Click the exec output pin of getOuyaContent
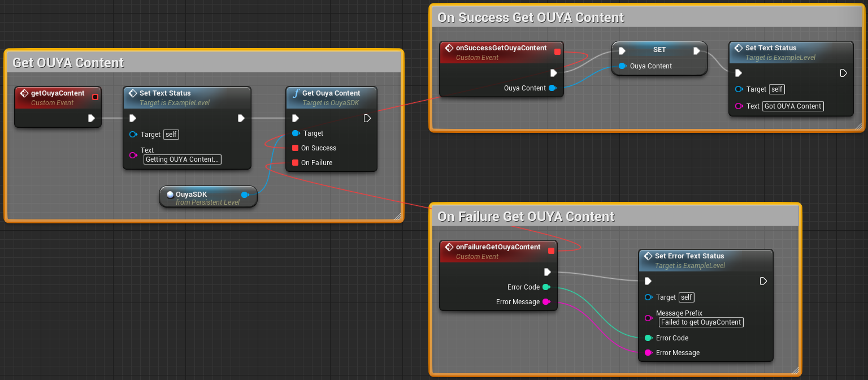 92,118
